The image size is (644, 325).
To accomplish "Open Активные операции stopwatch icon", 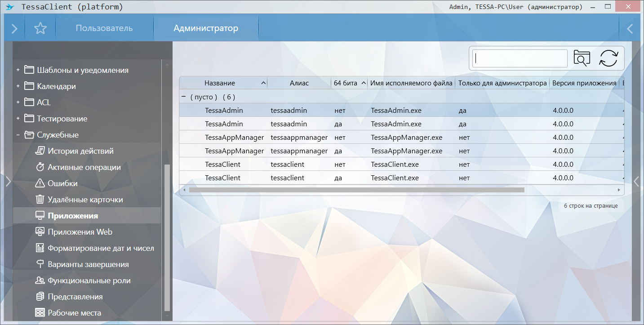I will coord(40,167).
